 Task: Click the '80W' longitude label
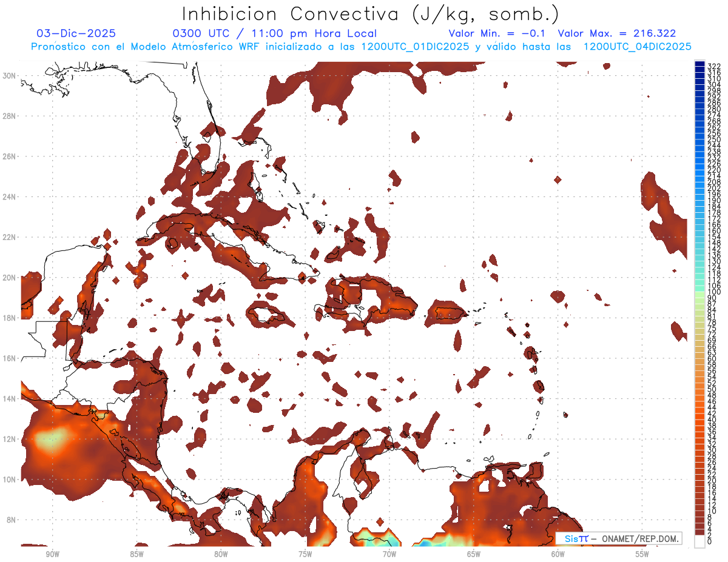point(221,554)
